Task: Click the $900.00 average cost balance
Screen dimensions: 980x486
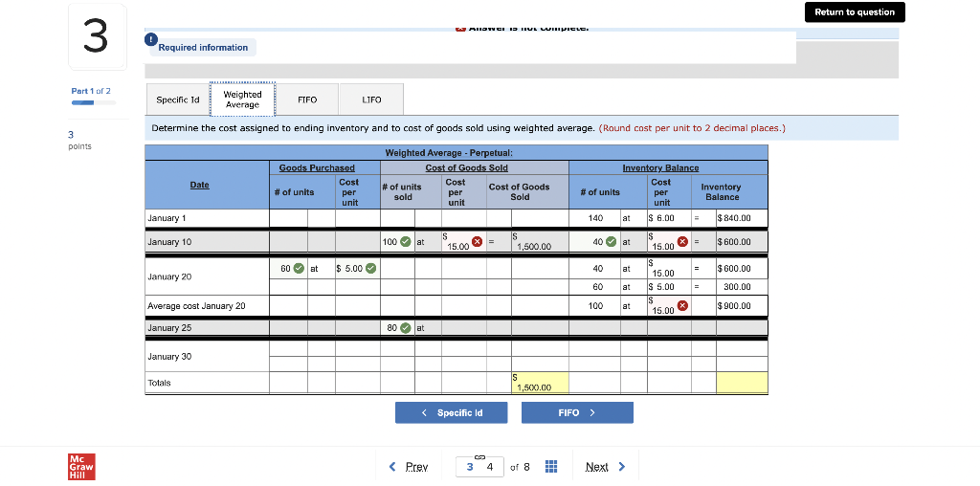Action: point(734,306)
